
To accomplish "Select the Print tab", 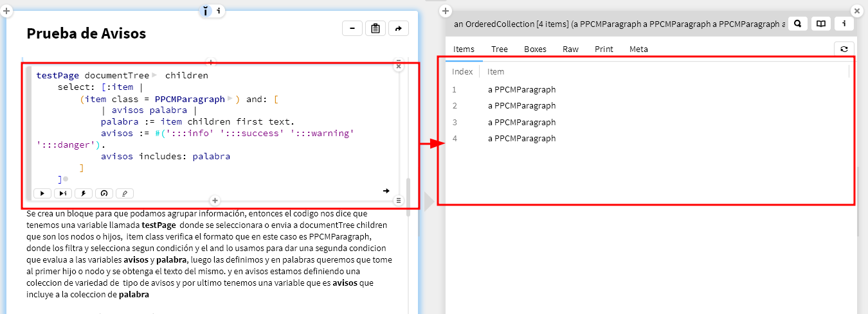I will 604,49.
